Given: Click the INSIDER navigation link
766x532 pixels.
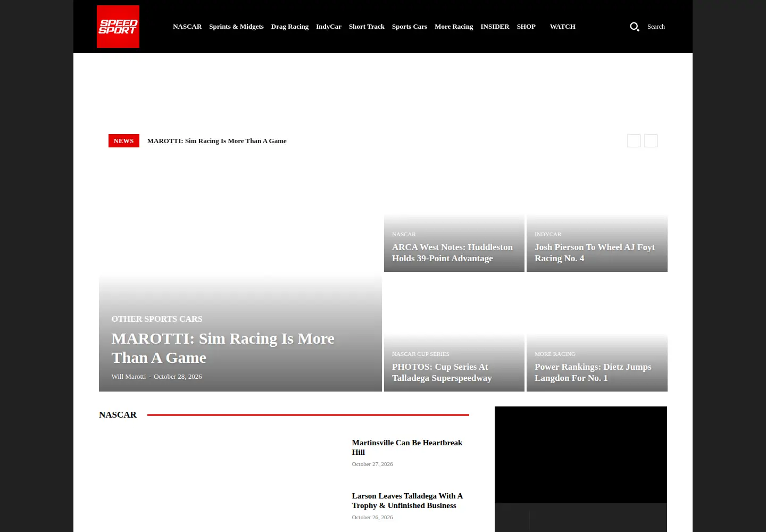Looking at the screenshot, I should pos(495,27).
